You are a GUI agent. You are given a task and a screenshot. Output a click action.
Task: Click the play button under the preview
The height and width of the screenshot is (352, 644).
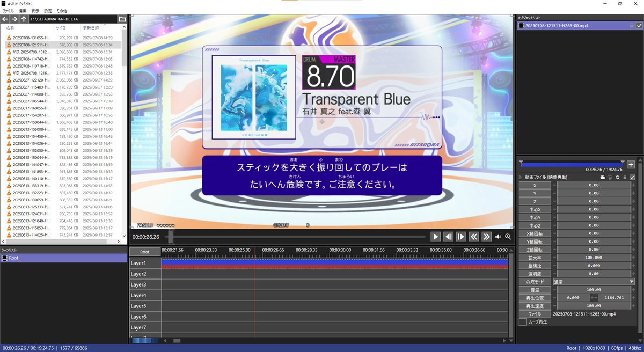(x=436, y=237)
